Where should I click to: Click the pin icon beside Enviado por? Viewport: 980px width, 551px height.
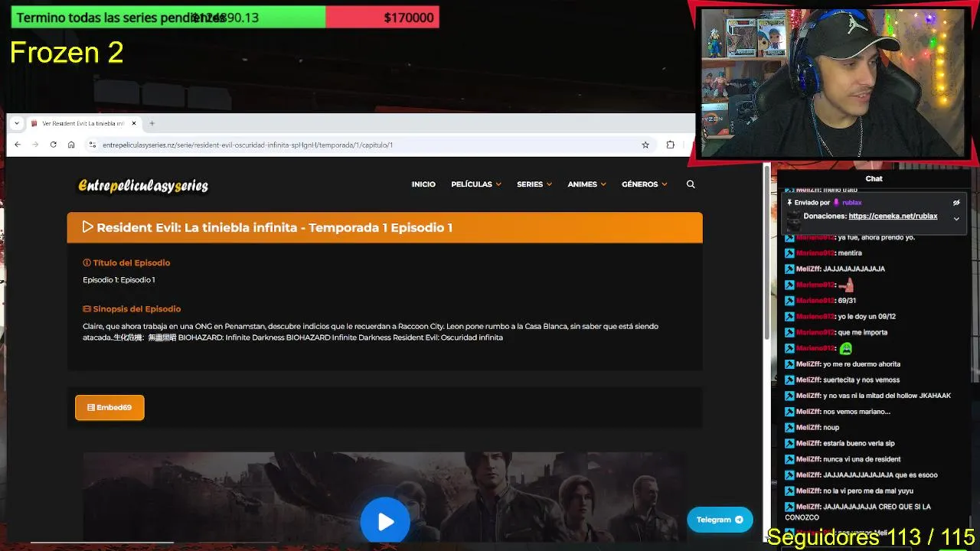pyautogui.click(x=789, y=203)
